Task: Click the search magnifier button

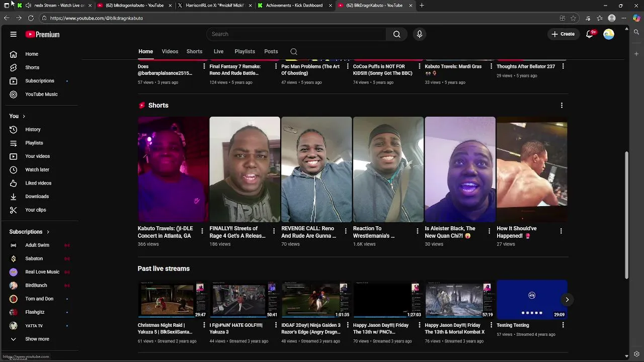Action: click(x=397, y=34)
